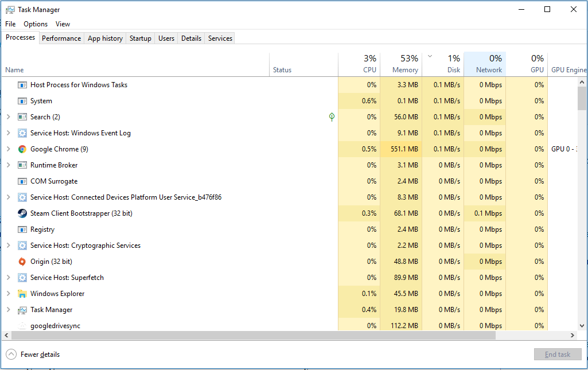Sort by the Status column header
This screenshot has height=370, width=588.
(x=303, y=64)
